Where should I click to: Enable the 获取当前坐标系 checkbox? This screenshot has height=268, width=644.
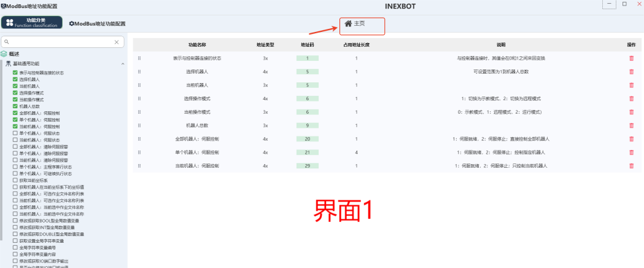15,180
